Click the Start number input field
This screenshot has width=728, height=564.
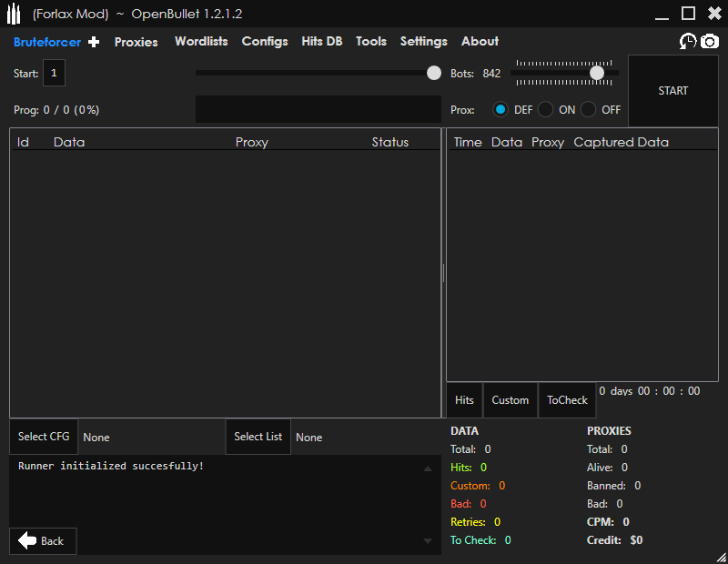click(54, 73)
